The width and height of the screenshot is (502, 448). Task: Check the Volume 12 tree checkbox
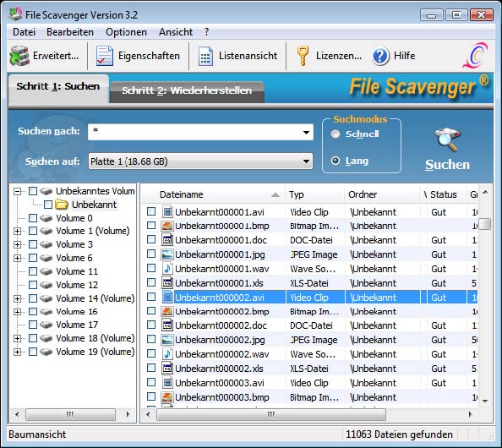pyautogui.click(x=33, y=285)
